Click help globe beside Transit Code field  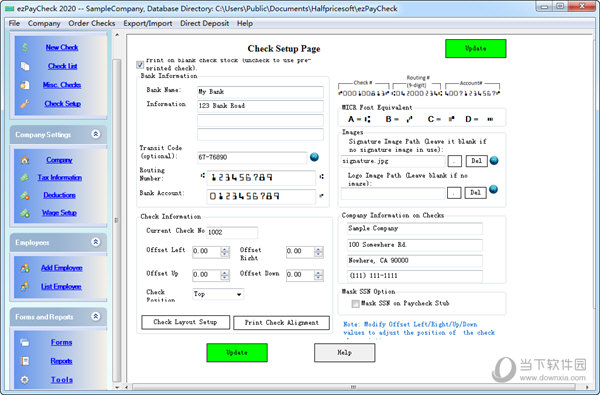pos(314,157)
